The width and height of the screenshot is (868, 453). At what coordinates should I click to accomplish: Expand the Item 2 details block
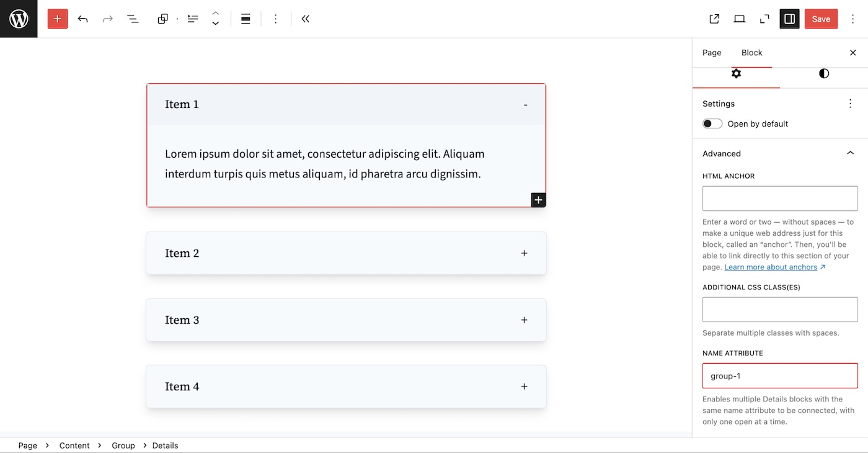pyautogui.click(x=524, y=253)
